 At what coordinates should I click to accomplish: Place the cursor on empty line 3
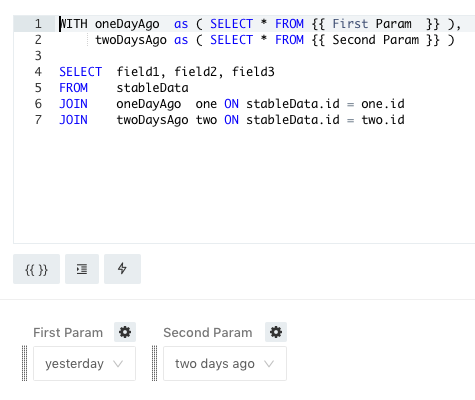[233, 56]
